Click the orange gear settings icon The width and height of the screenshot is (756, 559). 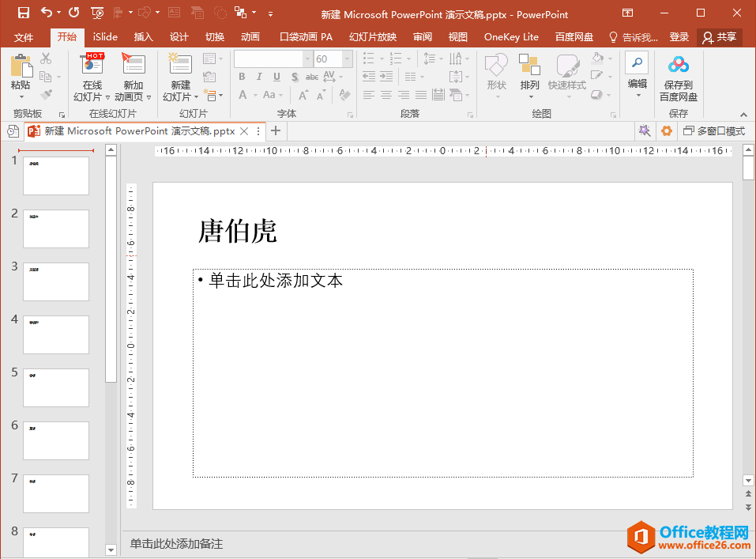666,130
